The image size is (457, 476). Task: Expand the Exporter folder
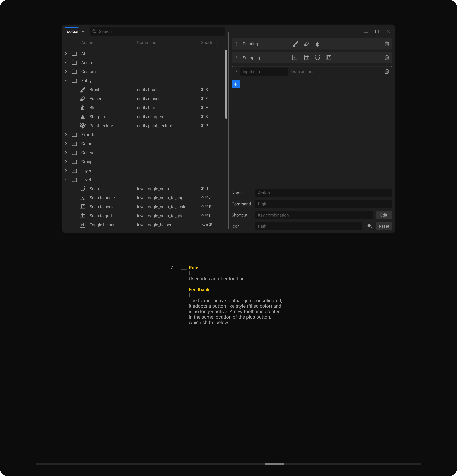pyautogui.click(x=66, y=135)
